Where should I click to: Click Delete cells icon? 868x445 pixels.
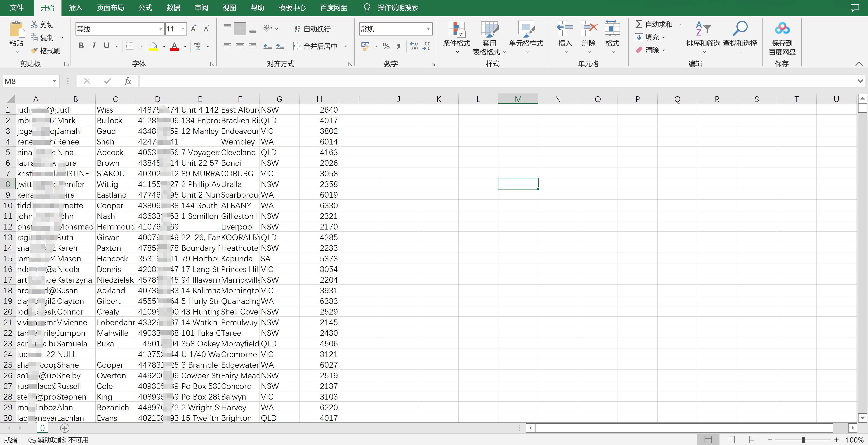click(x=589, y=29)
